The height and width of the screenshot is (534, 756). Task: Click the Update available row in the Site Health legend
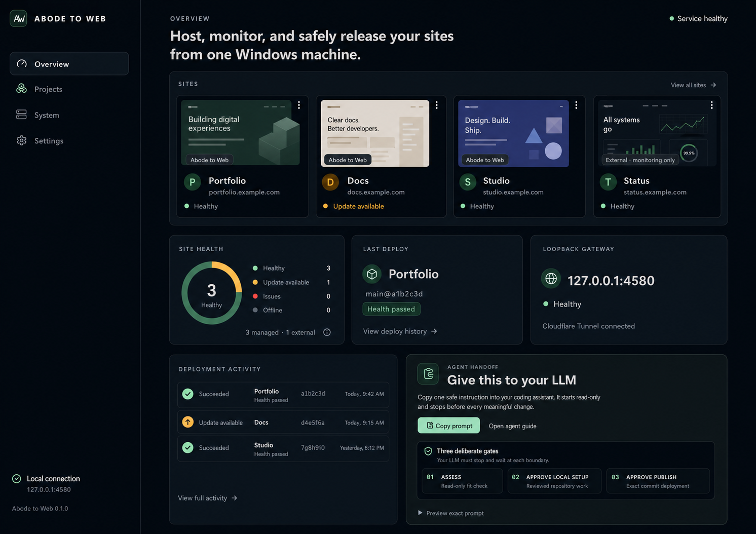pos(292,282)
